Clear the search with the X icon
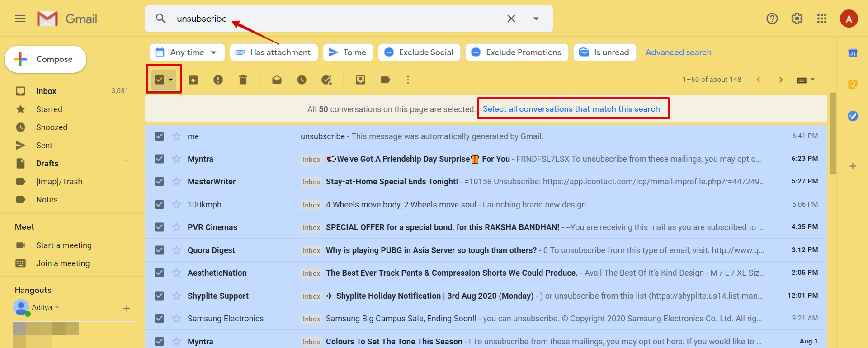The width and height of the screenshot is (868, 348). pos(511,19)
